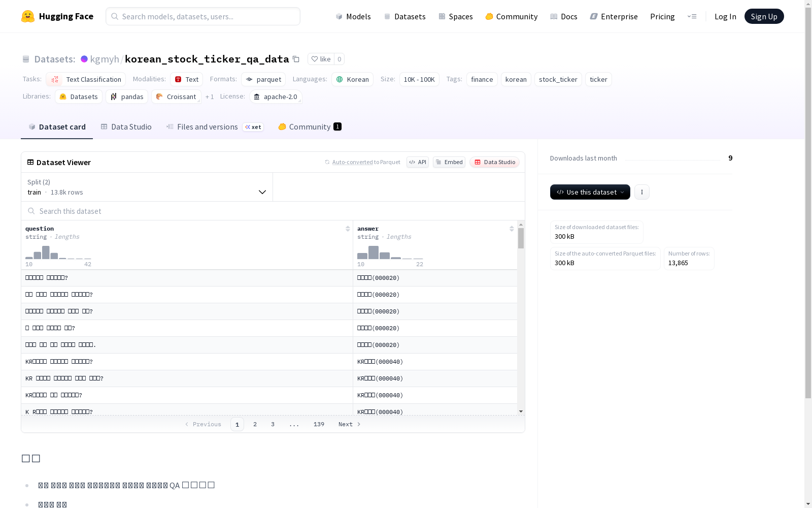
Task: Click the Sign Up button
Action: pyautogui.click(x=764, y=16)
